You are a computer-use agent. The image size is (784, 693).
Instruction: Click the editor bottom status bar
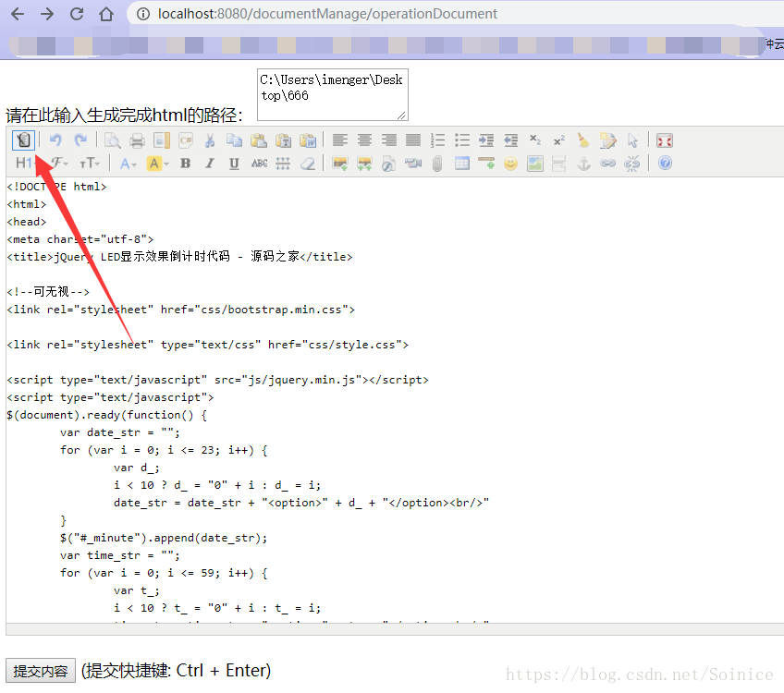click(x=395, y=629)
